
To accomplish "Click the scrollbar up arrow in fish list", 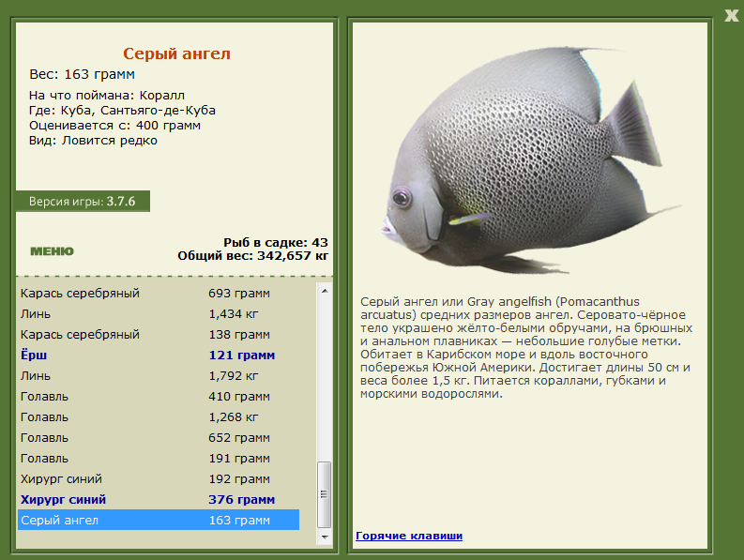I will point(325,291).
